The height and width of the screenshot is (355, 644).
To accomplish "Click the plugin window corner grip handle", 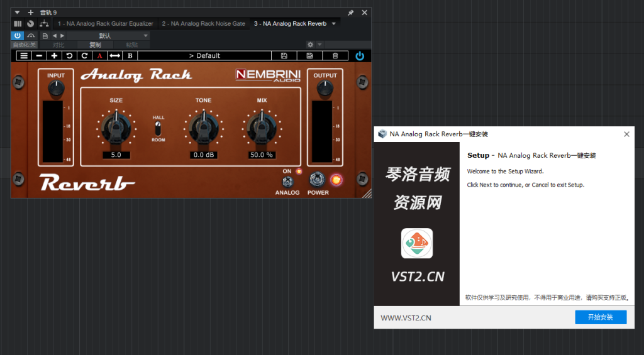I will click(367, 194).
